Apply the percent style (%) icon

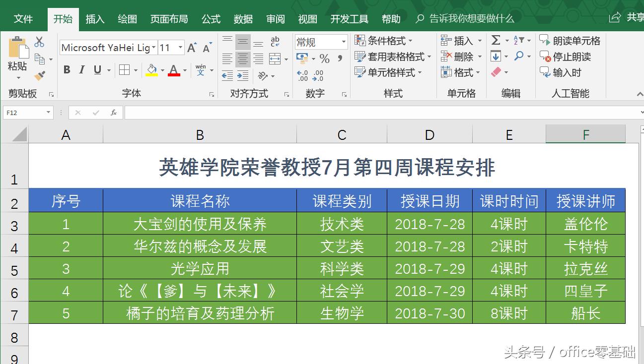coord(324,60)
